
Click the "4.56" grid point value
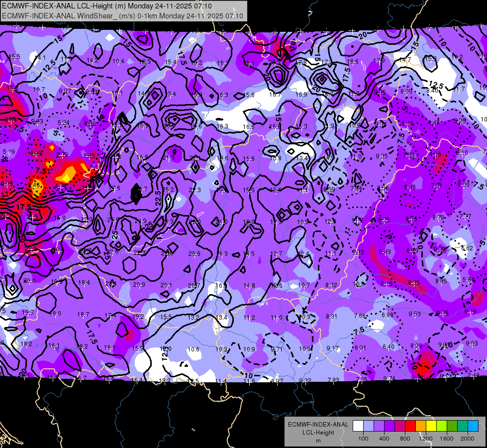click(x=435, y=154)
